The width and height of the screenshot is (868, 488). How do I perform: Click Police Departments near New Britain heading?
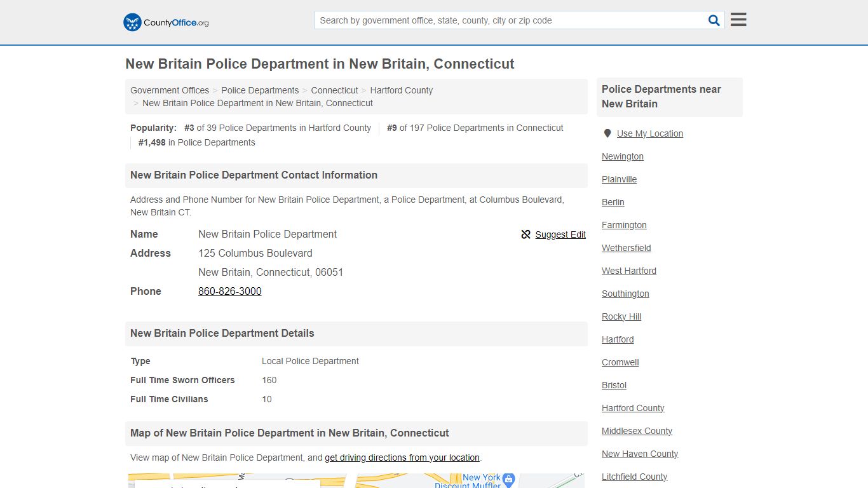pyautogui.click(x=661, y=97)
